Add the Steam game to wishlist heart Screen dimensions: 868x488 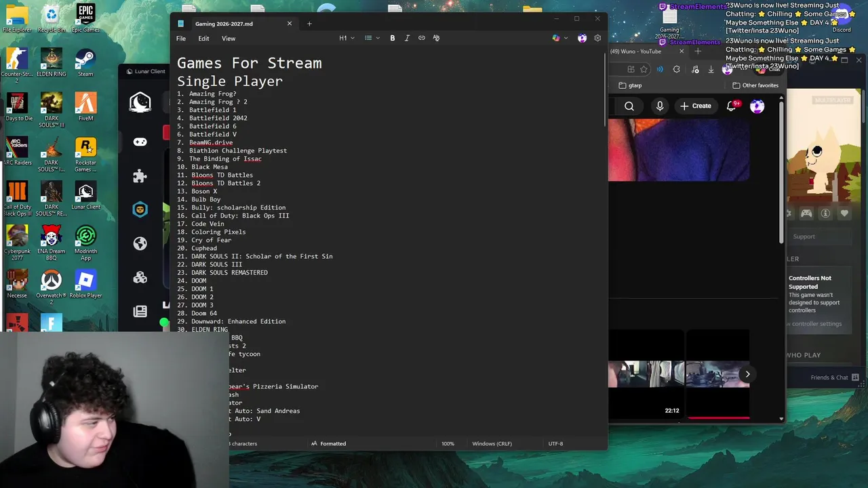click(x=844, y=213)
